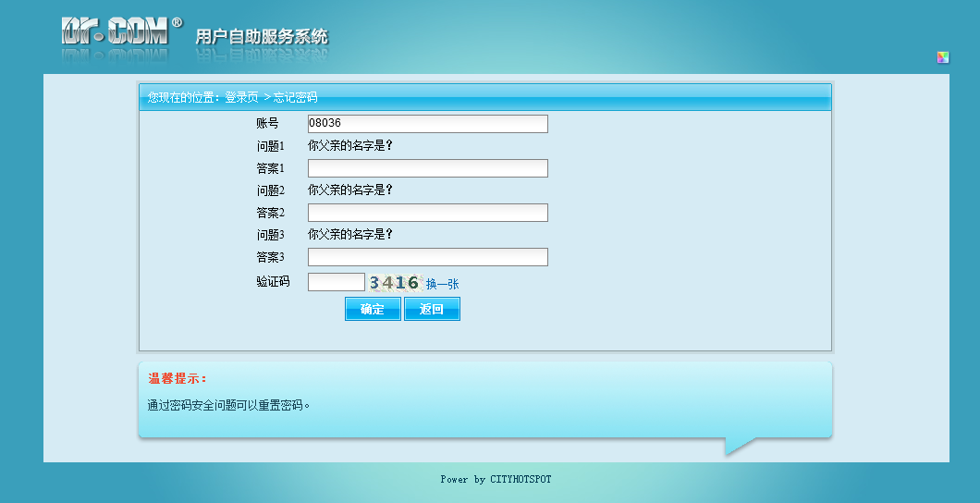Select the 答案2 answer text box
980x503 pixels.
point(427,213)
